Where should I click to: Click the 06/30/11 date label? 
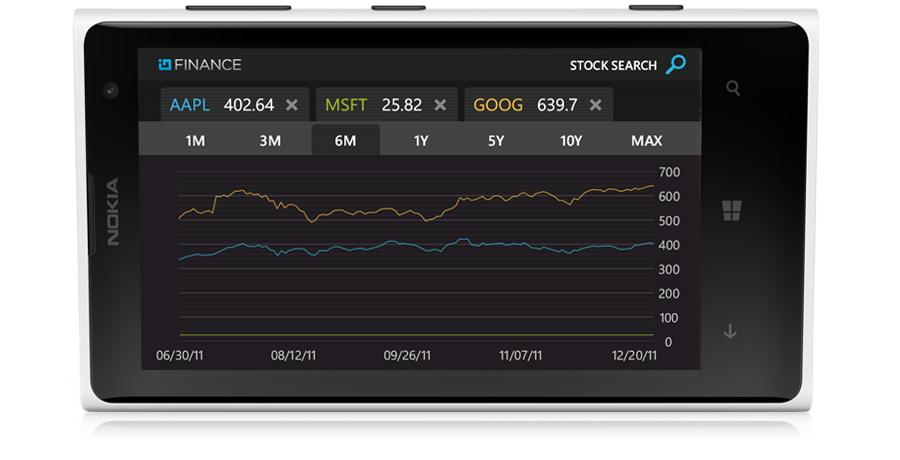180,355
